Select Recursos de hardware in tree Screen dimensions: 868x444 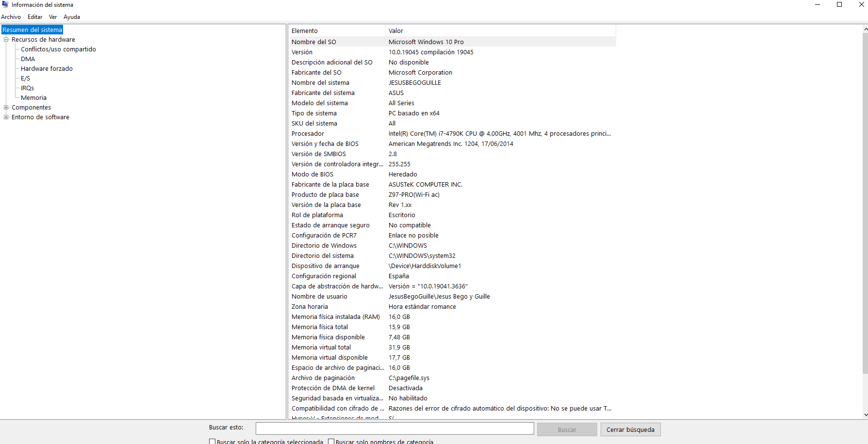coord(43,40)
